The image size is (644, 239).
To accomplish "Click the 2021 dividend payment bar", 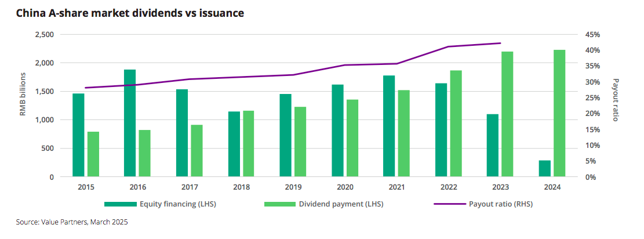I will click(404, 133).
